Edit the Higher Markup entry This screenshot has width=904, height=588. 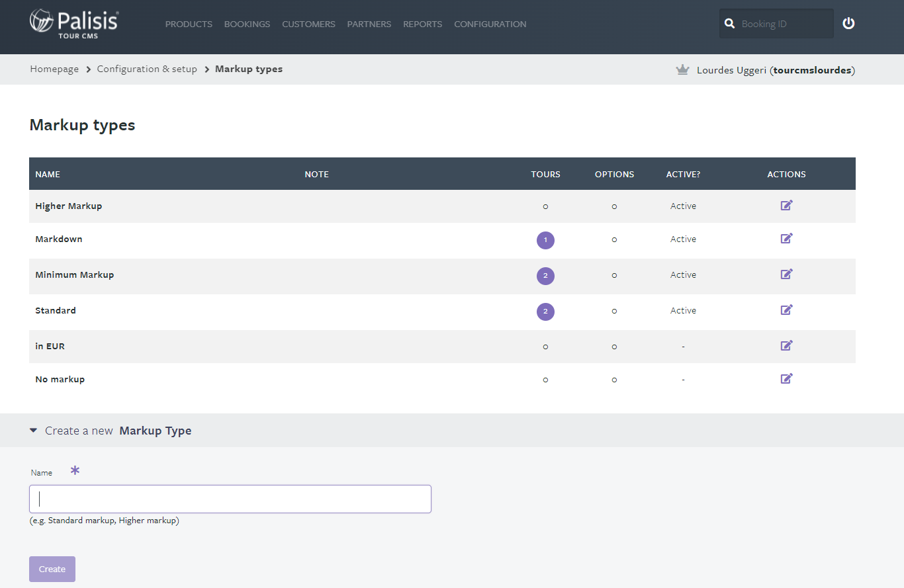point(786,205)
